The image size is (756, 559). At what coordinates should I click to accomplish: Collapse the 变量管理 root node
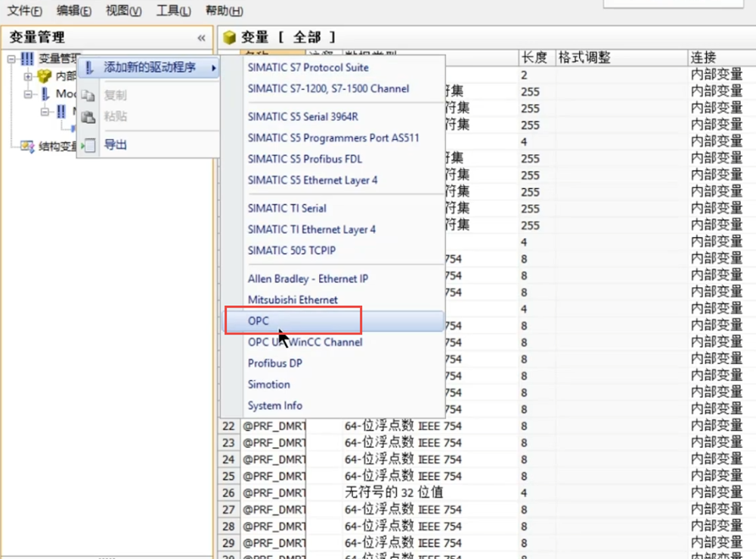point(11,59)
